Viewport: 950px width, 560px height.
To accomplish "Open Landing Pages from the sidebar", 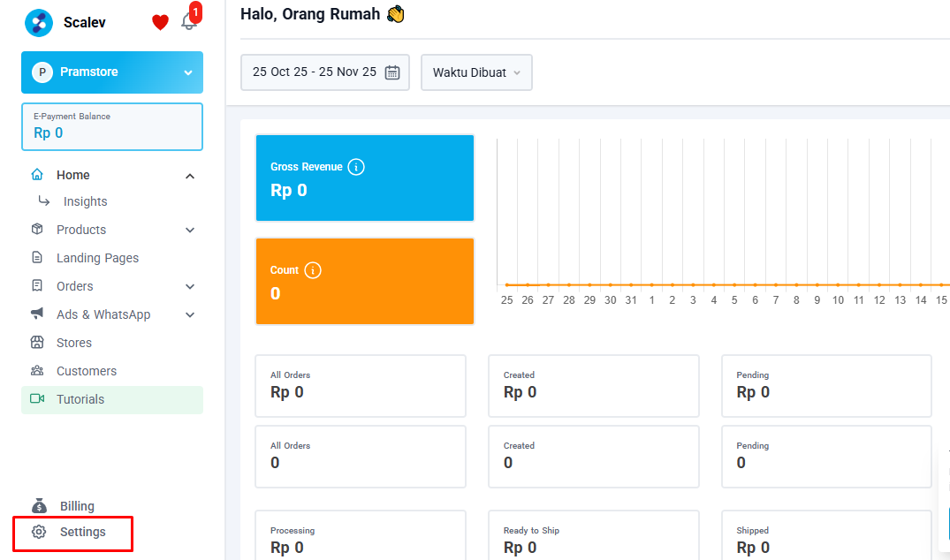I will click(x=97, y=258).
